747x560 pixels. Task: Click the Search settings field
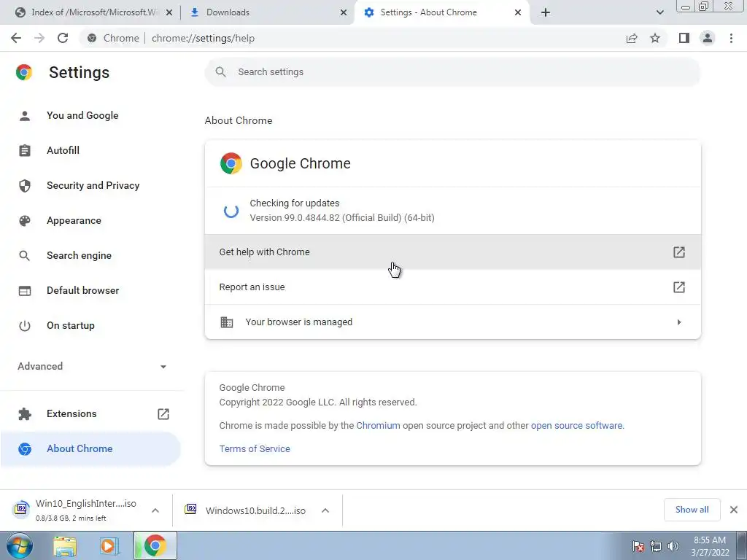tap(452, 72)
